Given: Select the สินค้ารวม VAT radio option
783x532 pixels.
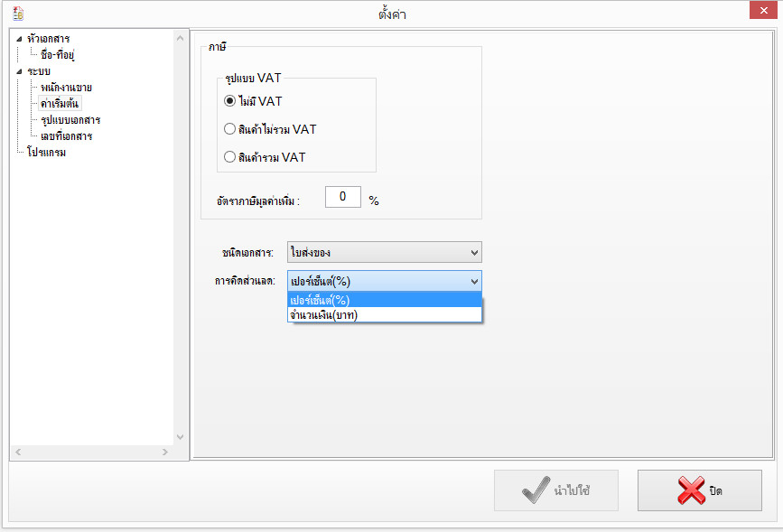Looking at the screenshot, I should coord(265,157).
